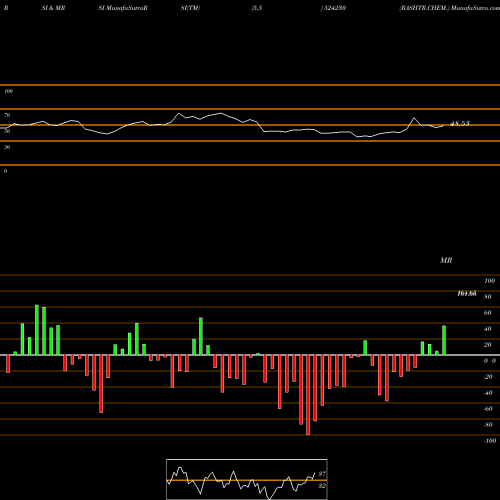Click the '-80' label on MR axis
This screenshot has width=500, height=500.
488,425
